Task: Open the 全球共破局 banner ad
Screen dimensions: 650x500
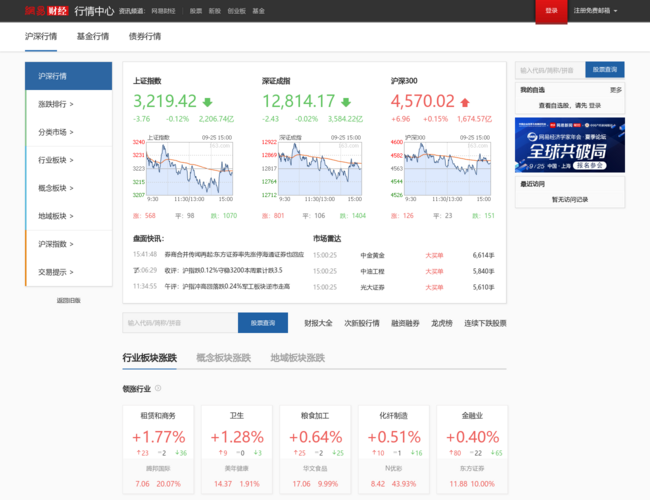Action: 570,145
